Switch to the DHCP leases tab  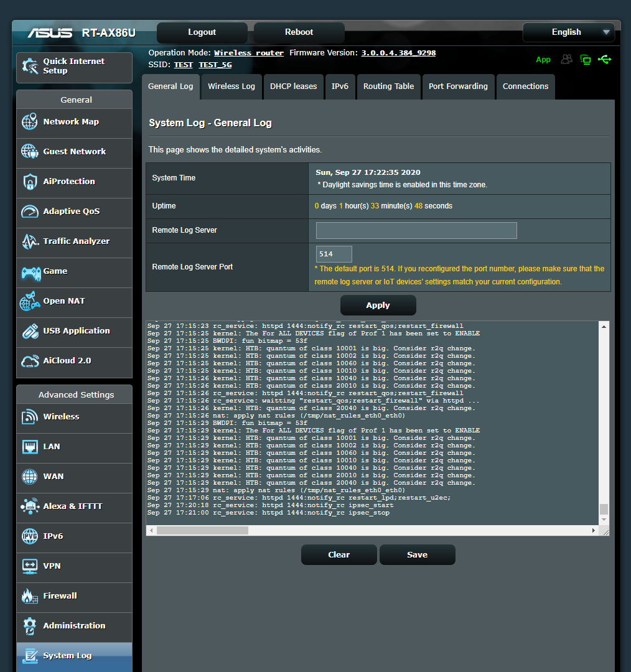pos(293,87)
